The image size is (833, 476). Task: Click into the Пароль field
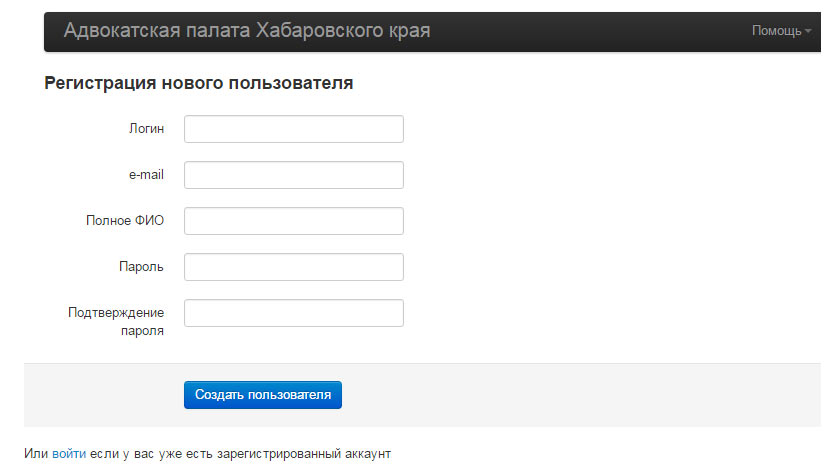coord(294,267)
